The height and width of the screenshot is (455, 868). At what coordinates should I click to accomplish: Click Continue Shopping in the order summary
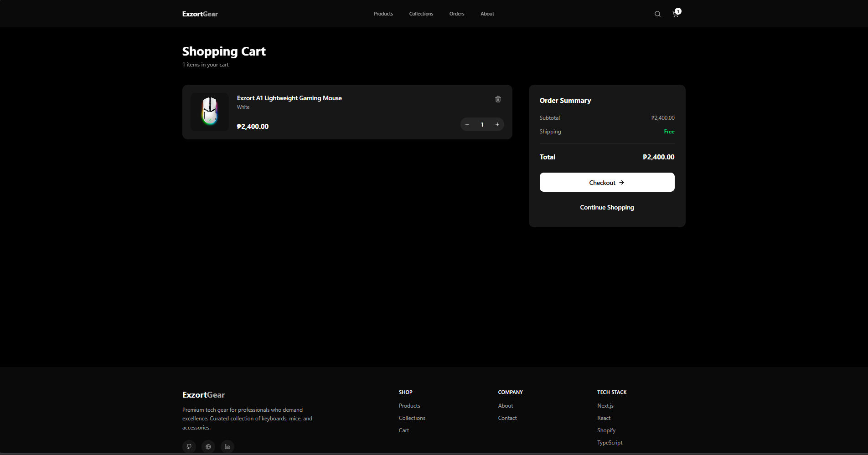pyautogui.click(x=607, y=207)
